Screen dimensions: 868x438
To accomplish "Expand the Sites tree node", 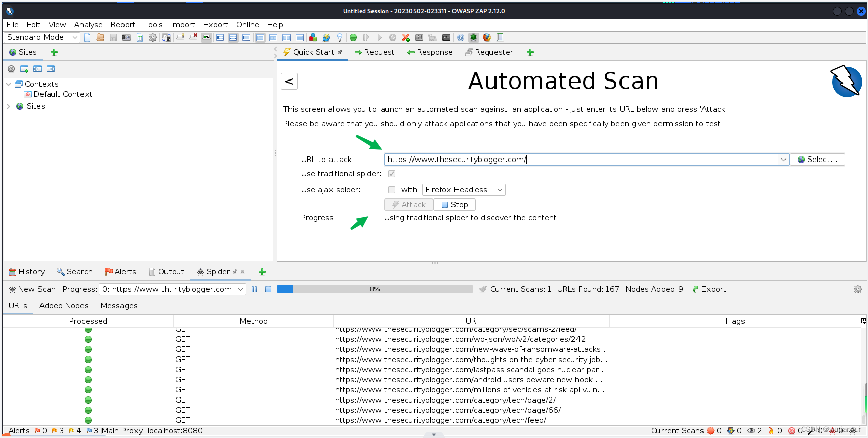I will tap(8, 106).
